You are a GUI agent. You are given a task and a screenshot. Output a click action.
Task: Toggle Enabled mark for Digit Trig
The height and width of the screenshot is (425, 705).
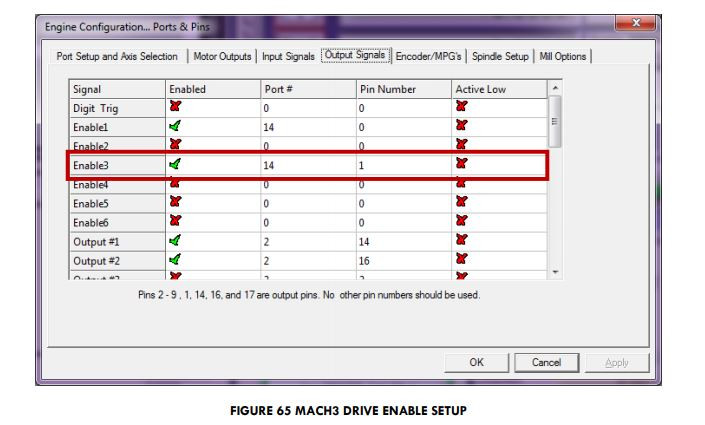175,106
